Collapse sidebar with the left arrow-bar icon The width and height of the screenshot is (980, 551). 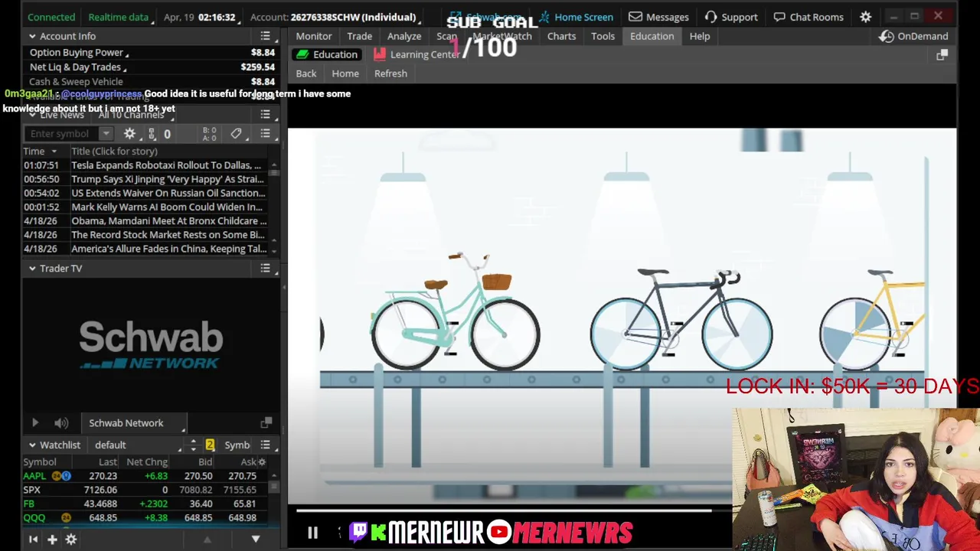33,540
